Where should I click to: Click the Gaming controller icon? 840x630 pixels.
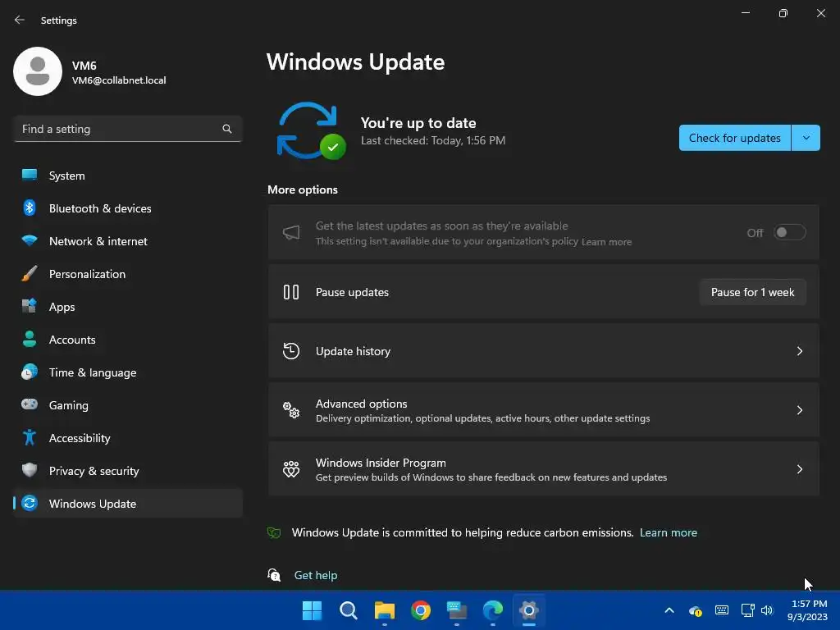click(x=30, y=404)
